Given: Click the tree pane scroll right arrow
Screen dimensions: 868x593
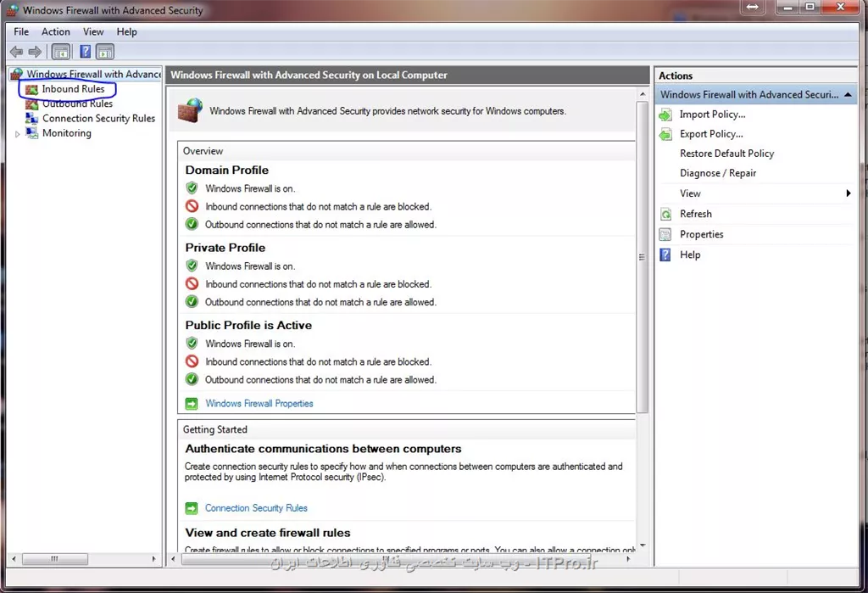Looking at the screenshot, I should pos(154,559).
